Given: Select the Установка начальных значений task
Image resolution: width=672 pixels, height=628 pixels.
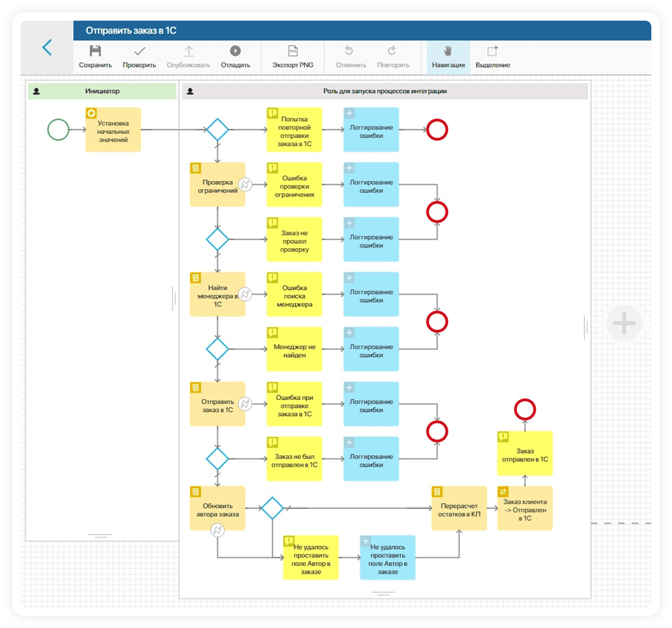Looking at the screenshot, I should 113,130.
